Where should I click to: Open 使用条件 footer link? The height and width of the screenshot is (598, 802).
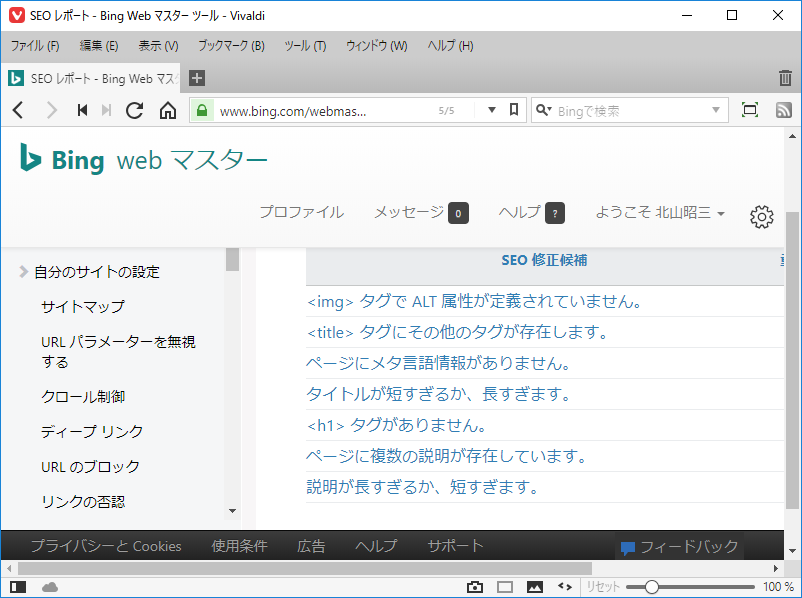click(x=239, y=546)
